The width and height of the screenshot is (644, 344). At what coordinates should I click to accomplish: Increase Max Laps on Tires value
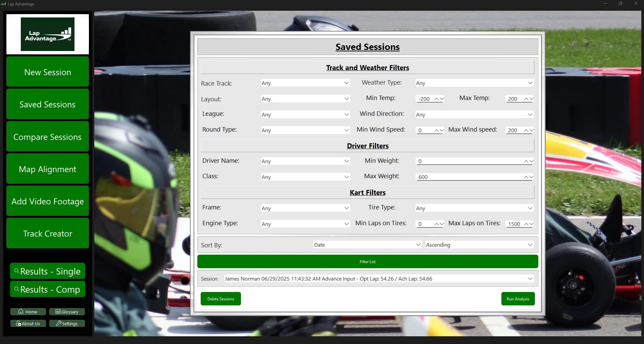tap(526, 224)
